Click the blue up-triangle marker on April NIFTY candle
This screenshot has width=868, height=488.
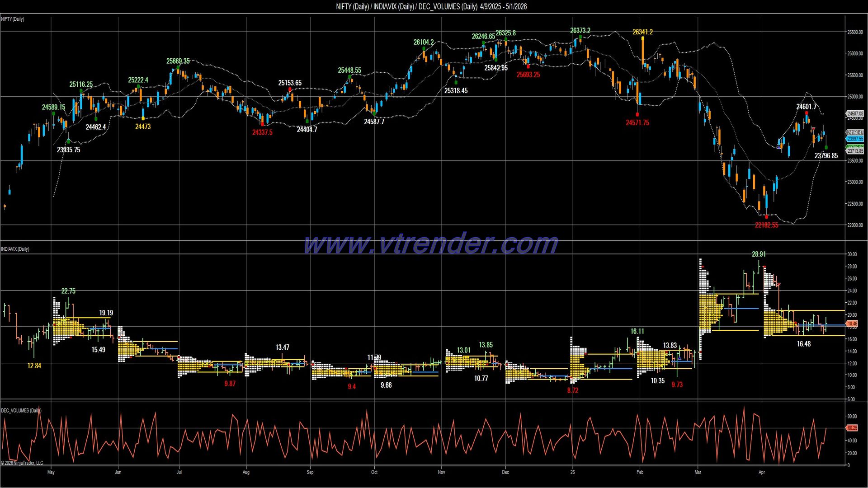(x=778, y=147)
